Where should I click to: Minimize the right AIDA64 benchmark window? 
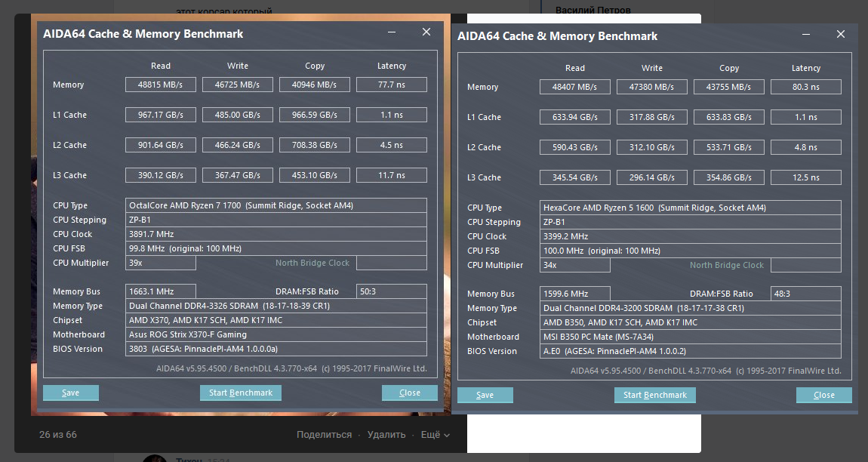(x=806, y=34)
